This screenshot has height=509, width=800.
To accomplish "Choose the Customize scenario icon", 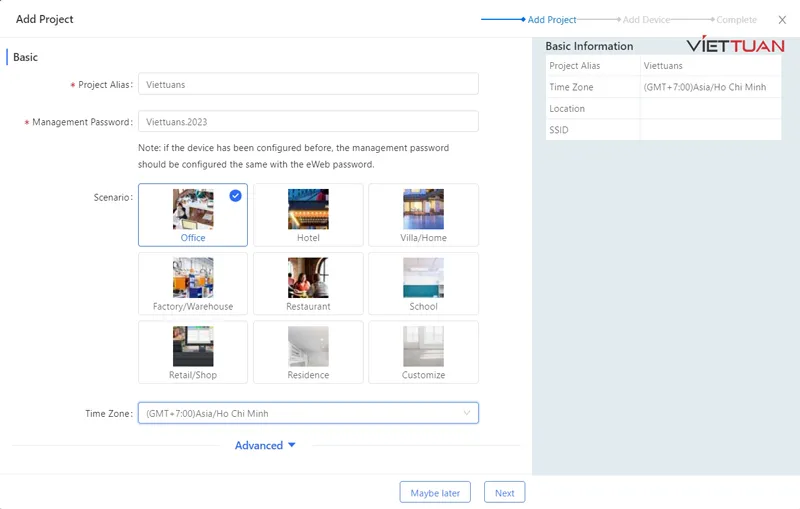I will (x=423, y=346).
